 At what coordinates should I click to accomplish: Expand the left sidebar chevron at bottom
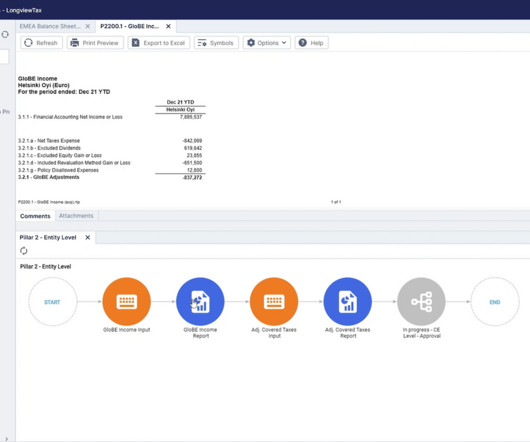[x=7, y=439]
